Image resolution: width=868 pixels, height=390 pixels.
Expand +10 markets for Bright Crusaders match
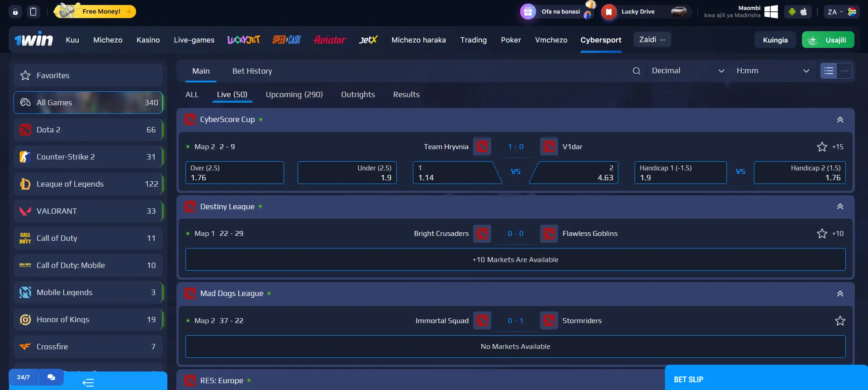pos(838,233)
